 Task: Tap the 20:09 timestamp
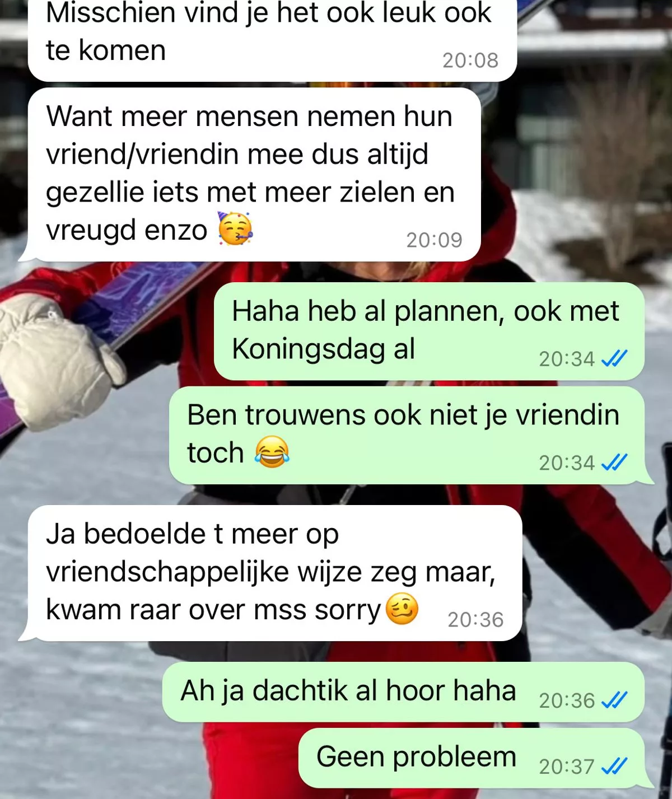click(x=435, y=240)
